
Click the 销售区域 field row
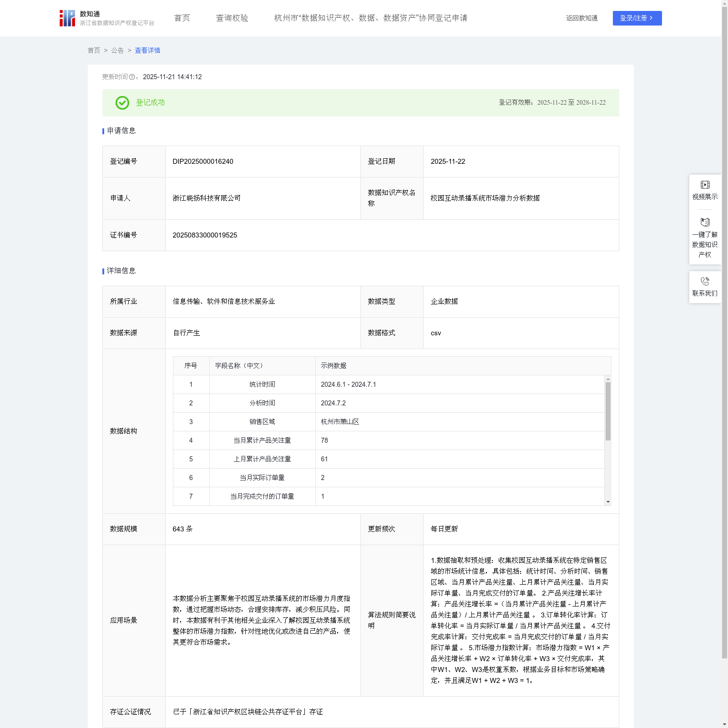pyautogui.click(x=389, y=422)
